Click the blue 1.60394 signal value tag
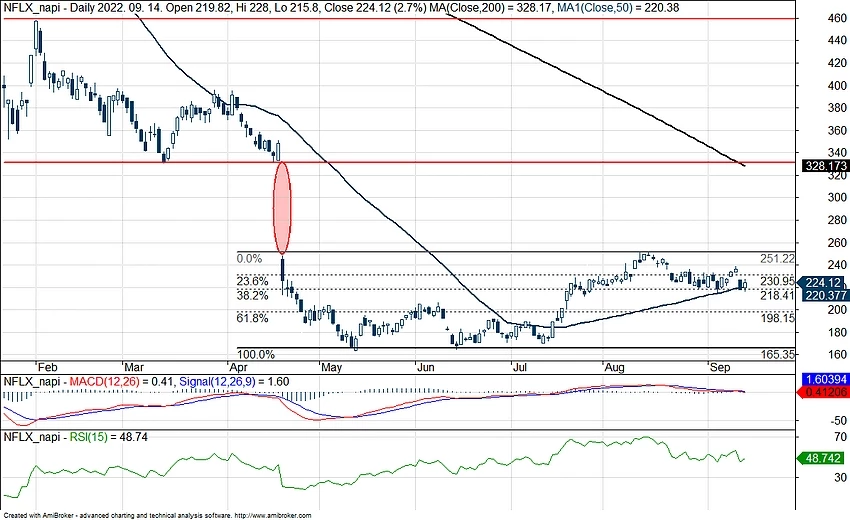Screen dimensions: 850x520 click(x=825, y=380)
